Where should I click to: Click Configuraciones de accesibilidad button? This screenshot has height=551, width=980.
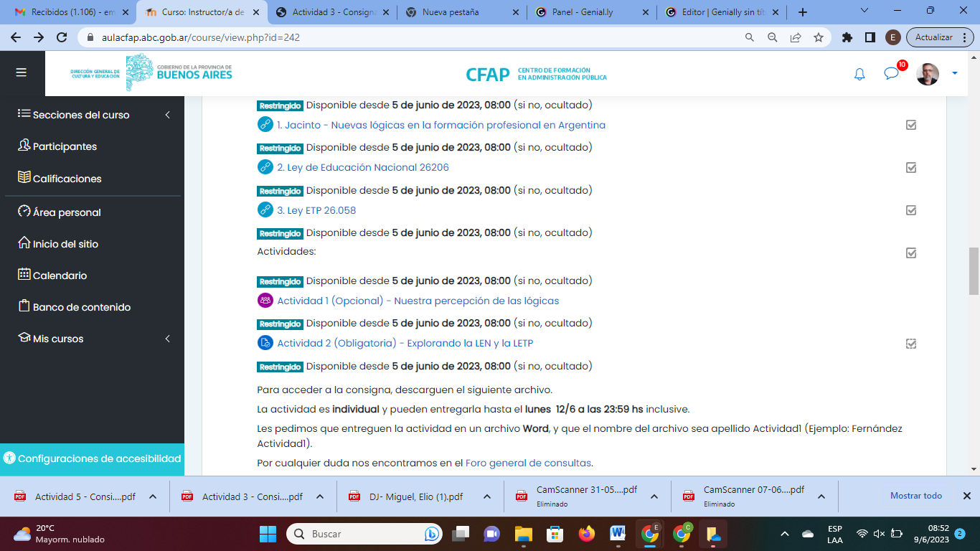tap(92, 458)
